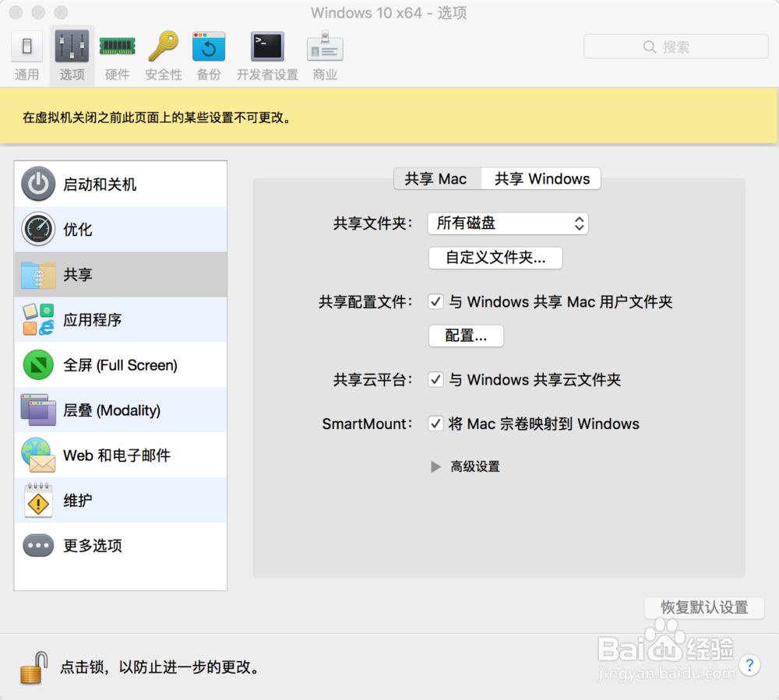
Task: Select the 共享 Windows tab
Action: point(541,178)
